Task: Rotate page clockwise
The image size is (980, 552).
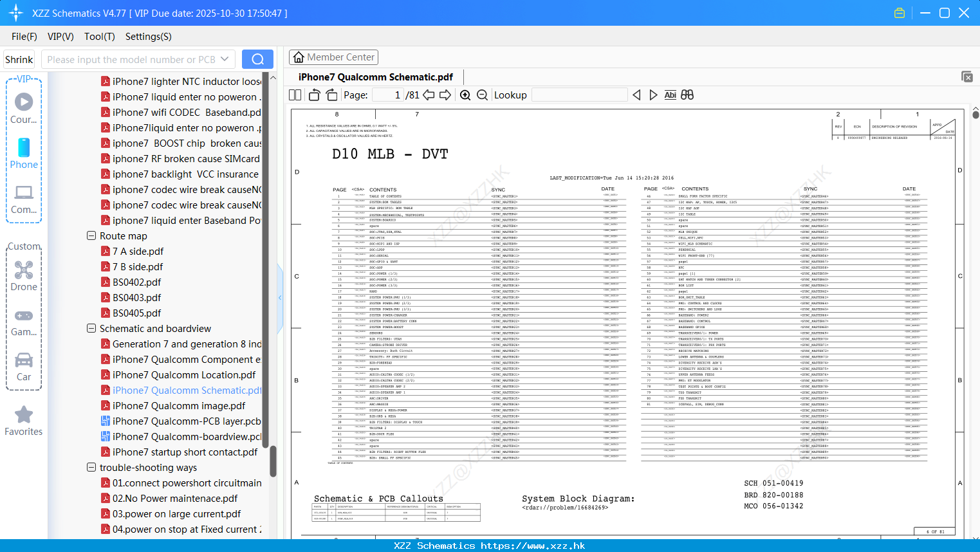Action: click(332, 95)
